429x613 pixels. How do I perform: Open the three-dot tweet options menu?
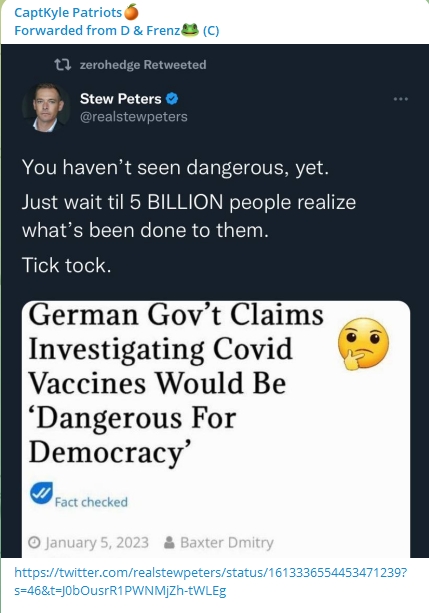pyautogui.click(x=401, y=99)
